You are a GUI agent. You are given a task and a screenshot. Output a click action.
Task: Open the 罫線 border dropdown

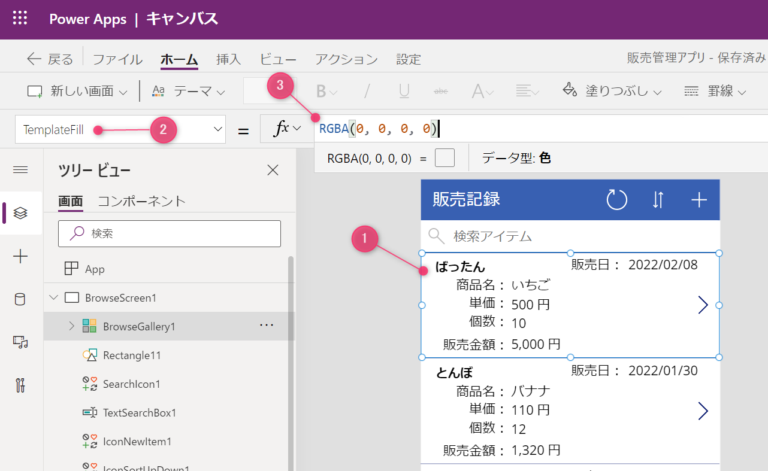coord(715,91)
